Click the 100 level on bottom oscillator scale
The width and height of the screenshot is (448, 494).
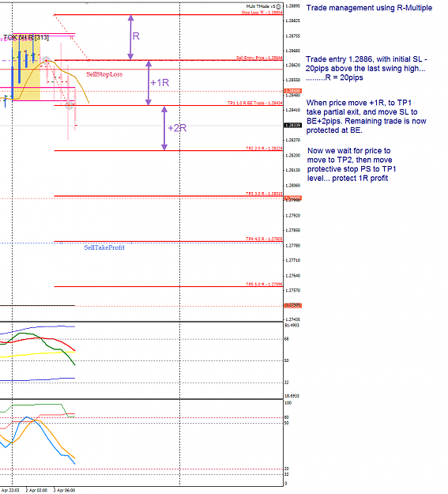288,403
